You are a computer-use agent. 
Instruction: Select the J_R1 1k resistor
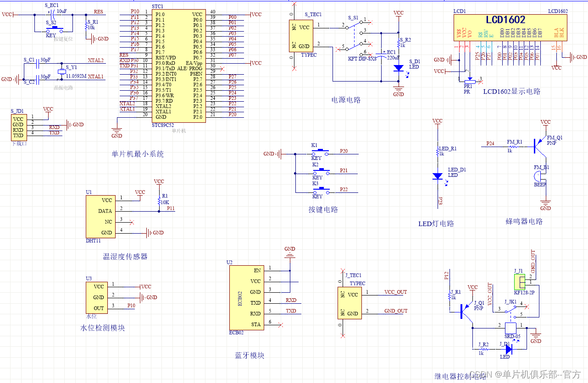[450, 296]
